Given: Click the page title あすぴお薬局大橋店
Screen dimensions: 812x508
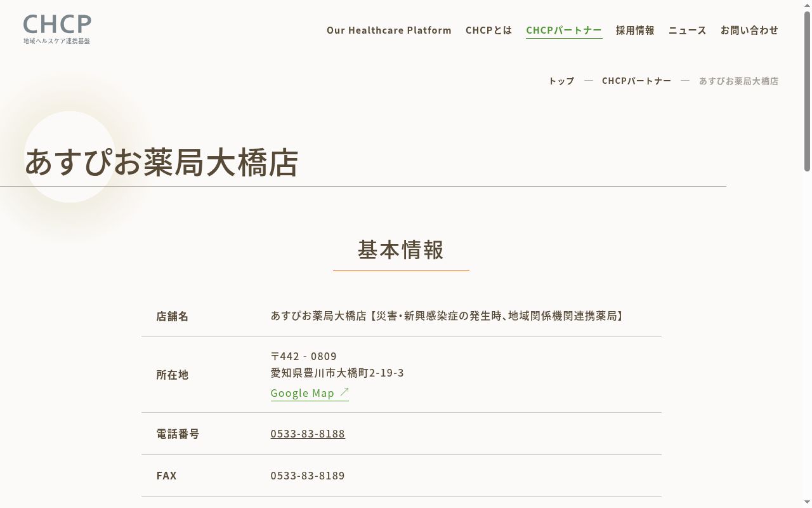Looking at the screenshot, I should pyautogui.click(x=161, y=162).
